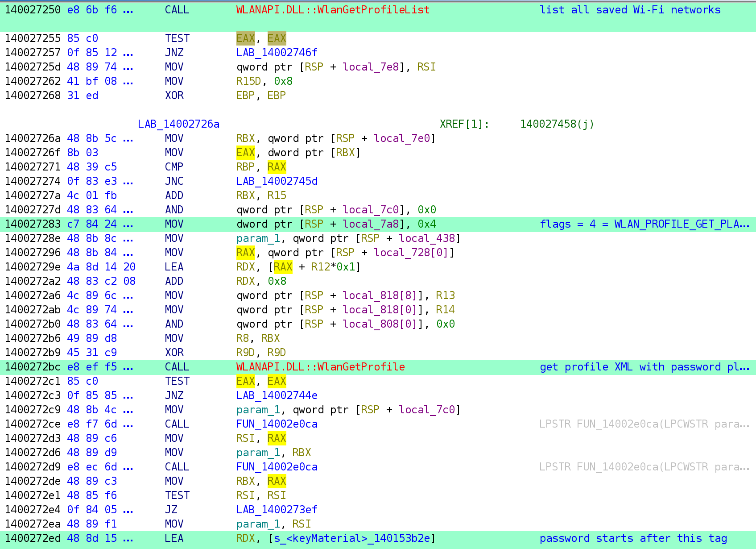Select the comment 'list all saved Wi-Fi networks'
The height and width of the screenshot is (549, 756).
tap(630, 10)
